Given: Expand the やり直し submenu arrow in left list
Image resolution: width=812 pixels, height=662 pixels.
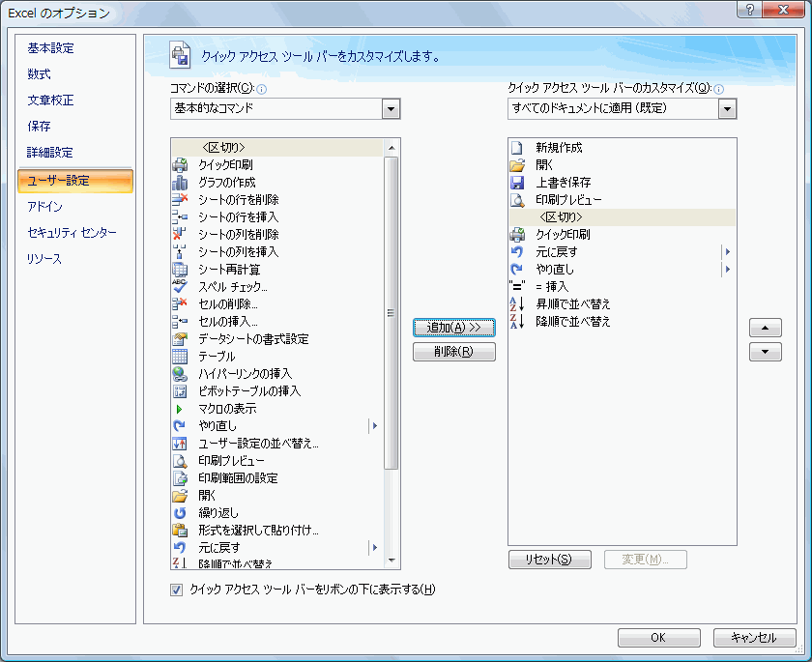Looking at the screenshot, I should pos(374,426).
